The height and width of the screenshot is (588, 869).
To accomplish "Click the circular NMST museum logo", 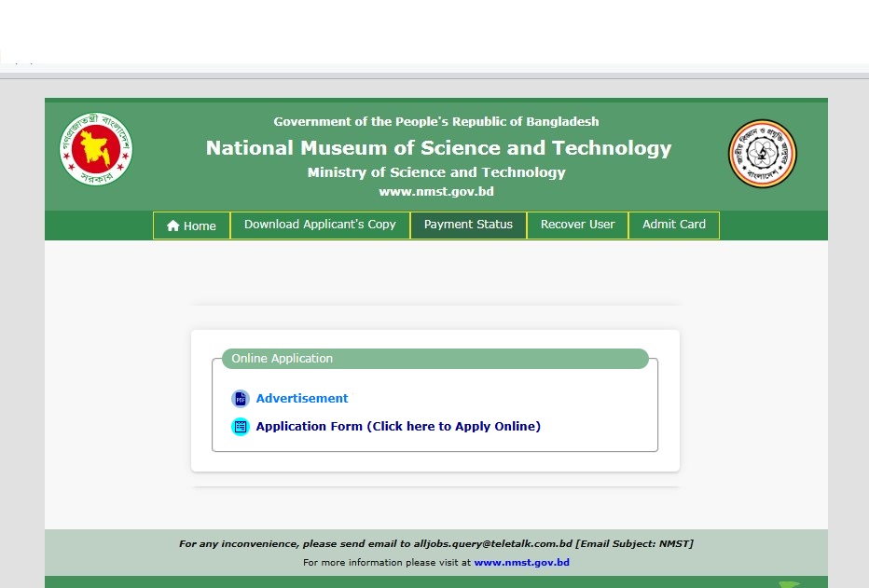I will point(762,154).
